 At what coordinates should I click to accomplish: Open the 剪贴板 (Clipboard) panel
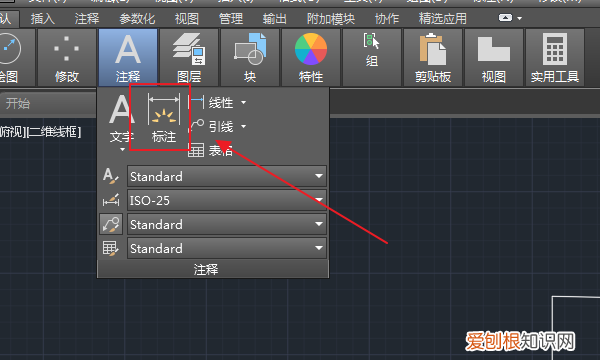pyautogui.click(x=433, y=57)
